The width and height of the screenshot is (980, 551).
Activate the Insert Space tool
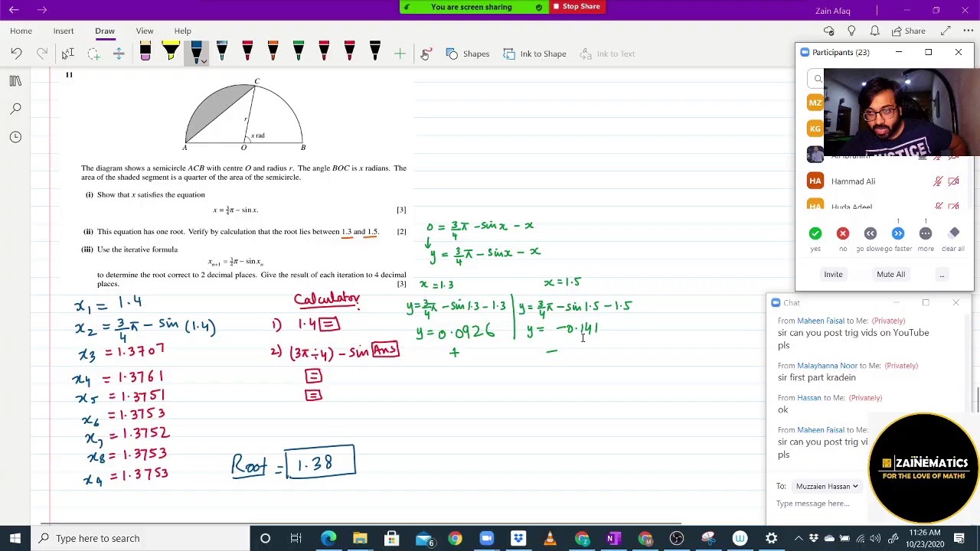pos(119,54)
